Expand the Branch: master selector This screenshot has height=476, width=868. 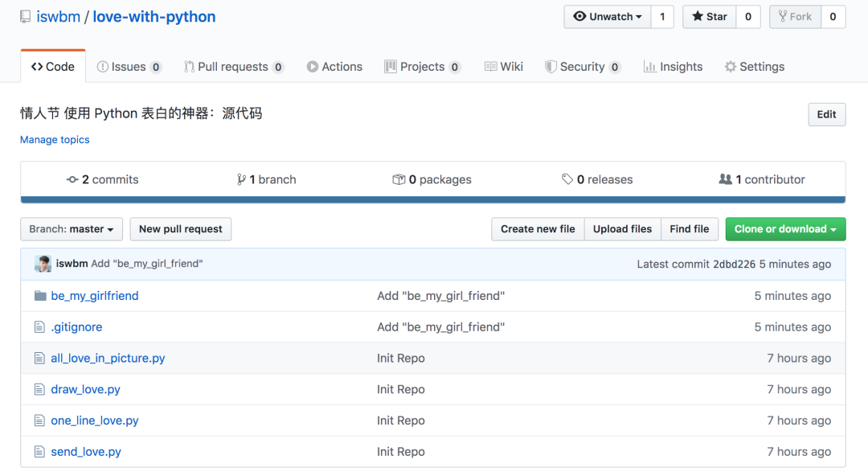(x=72, y=229)
